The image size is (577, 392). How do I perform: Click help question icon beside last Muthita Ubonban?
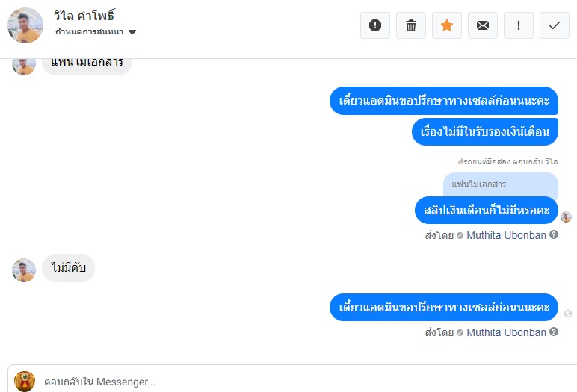pos(554,332)
